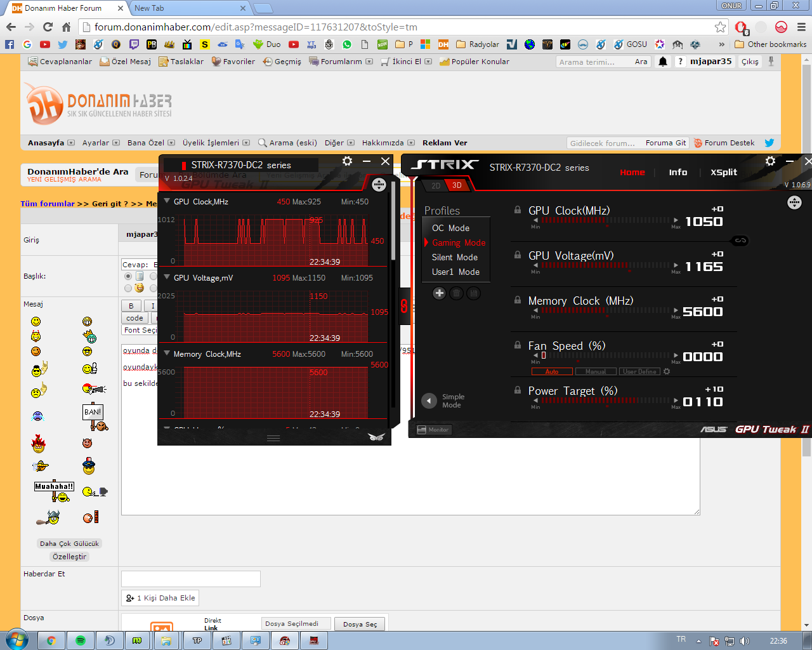This screenshot has width=812, height=650.
Task: Unlock the Power Target lock icon
Action: pyautogui.click(x=518, y=390)
